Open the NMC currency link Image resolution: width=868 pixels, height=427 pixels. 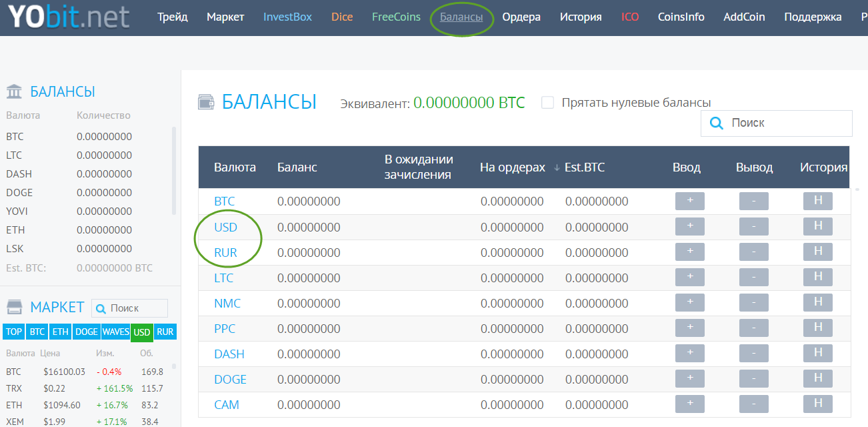click(x=227, y=303)
